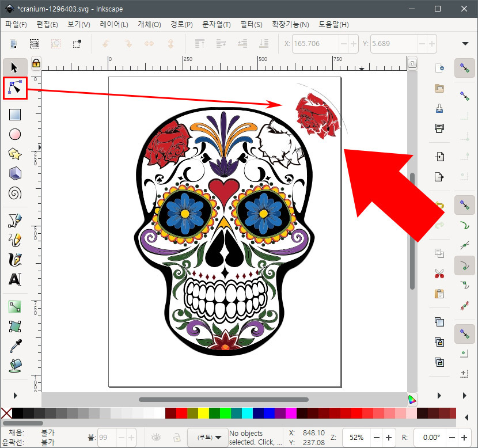Pick the yellow palette swatch
478x448 pixels.
[203, 413]
